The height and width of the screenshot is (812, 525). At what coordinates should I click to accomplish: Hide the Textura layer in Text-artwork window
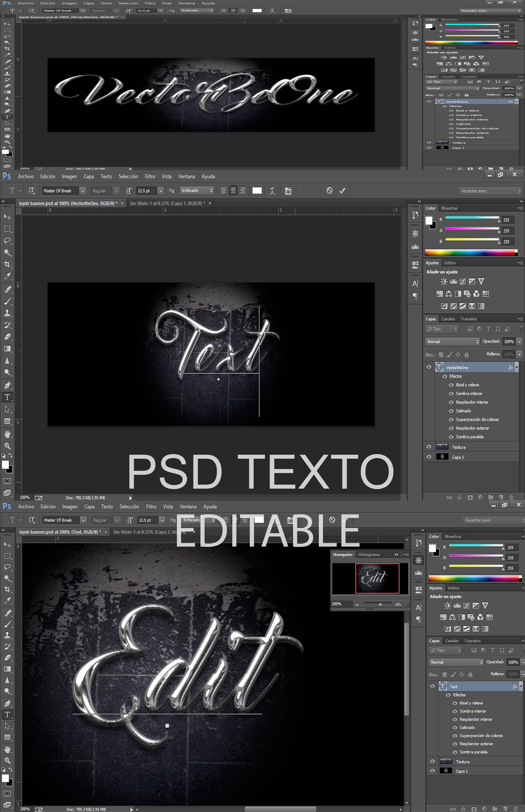click(429, 447)
